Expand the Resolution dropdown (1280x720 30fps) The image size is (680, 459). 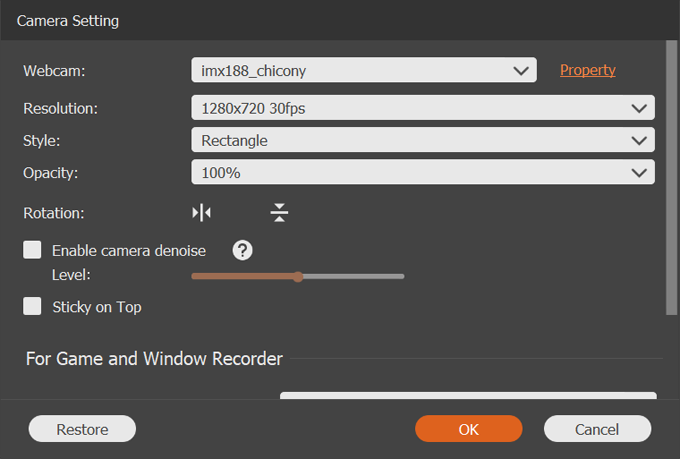click(x=422, y=108)
